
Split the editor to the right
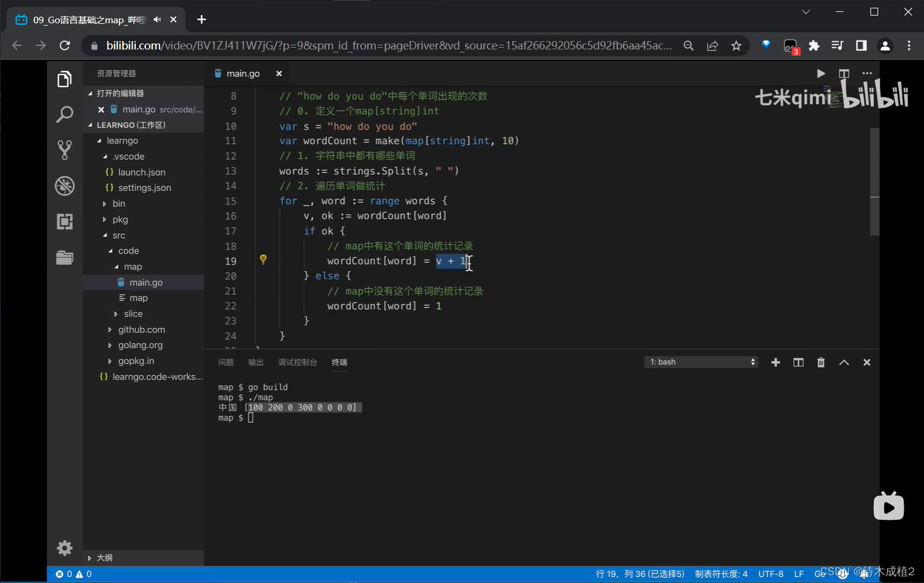844,73
